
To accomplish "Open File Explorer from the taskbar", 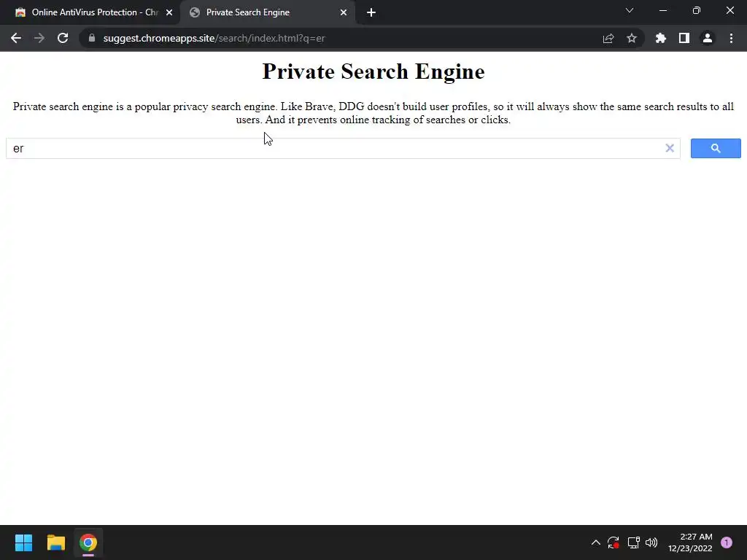I will [55, 542].
